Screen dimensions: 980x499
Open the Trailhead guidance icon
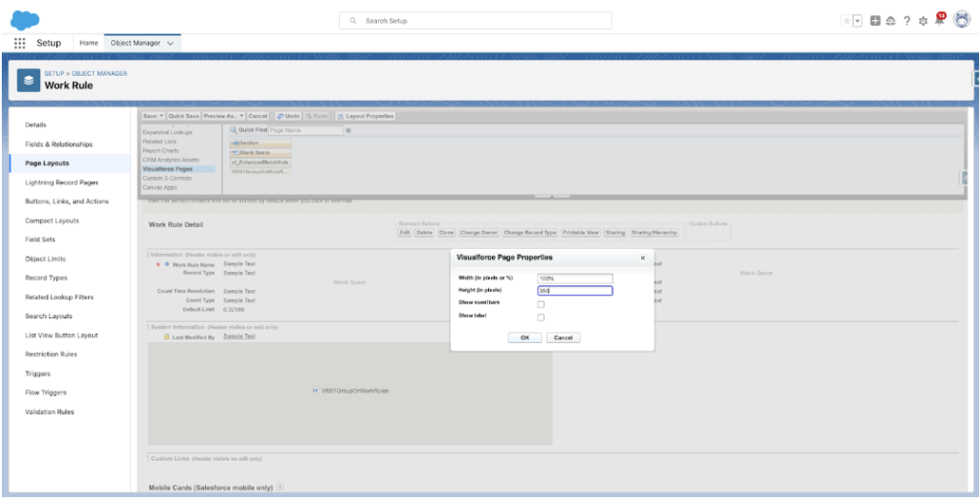click(x=891, y=21)
